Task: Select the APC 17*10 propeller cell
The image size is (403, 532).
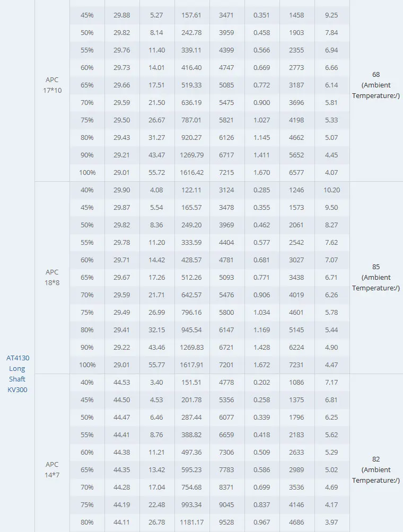Action: (x=52, y=85)
